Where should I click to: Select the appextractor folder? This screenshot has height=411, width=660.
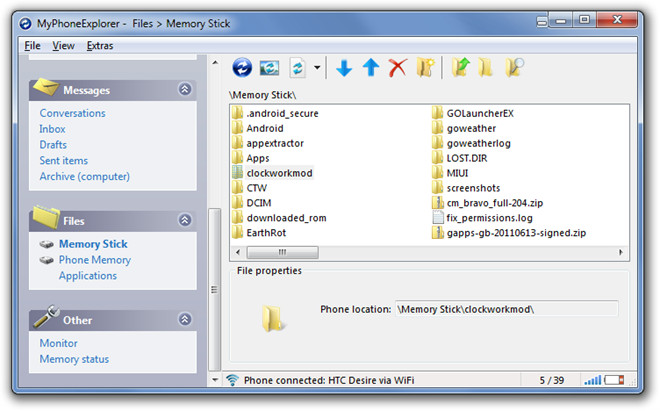268,144
